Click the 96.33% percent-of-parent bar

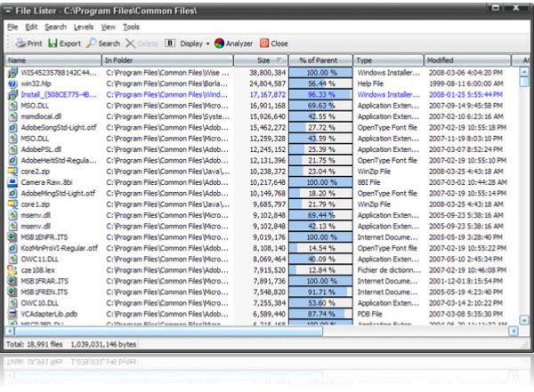[320, 93]
